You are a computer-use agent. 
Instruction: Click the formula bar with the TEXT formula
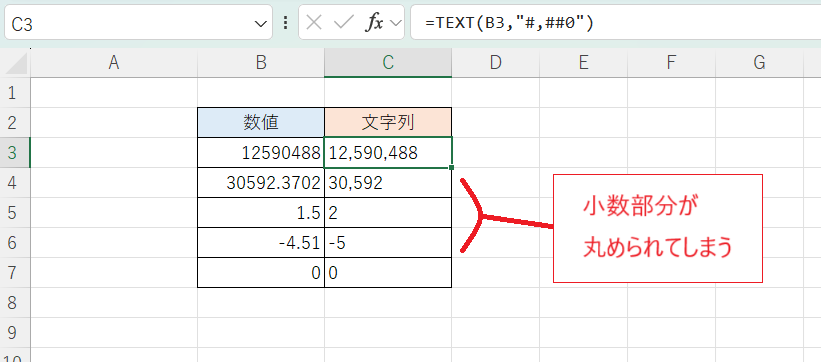click(x=615, y=23)
